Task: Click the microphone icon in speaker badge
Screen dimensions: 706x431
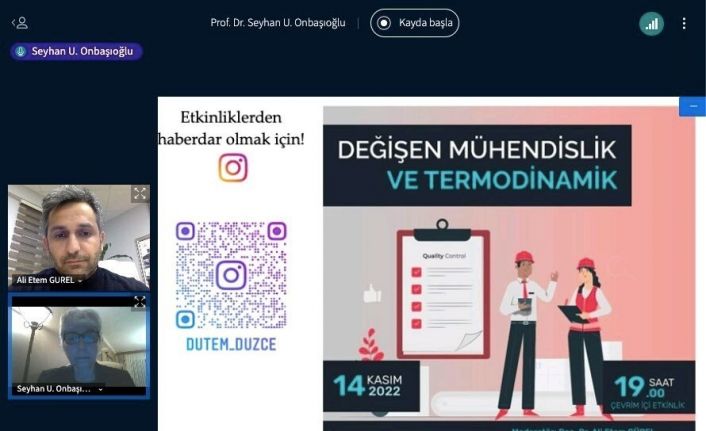Action: [x=20, y=51]
